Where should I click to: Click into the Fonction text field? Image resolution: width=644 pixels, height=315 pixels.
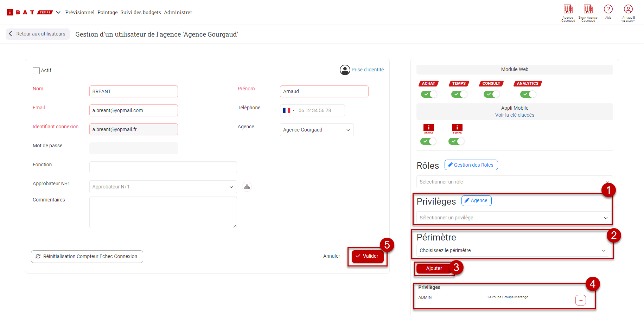click(163, 167)
